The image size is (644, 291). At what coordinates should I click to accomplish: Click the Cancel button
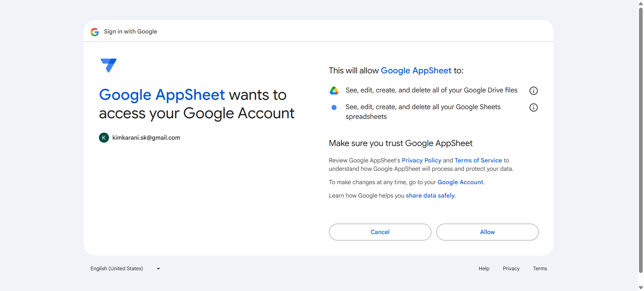click(380, 232)
